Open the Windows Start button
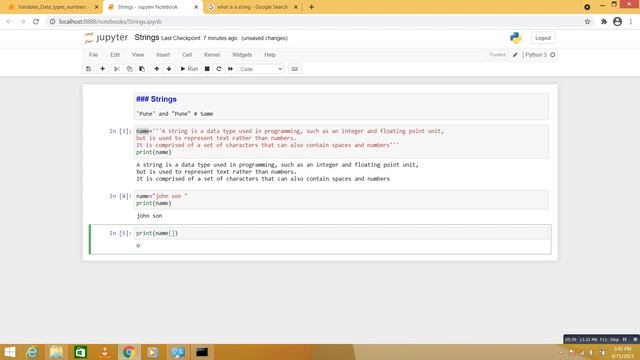Viewport: 640px width, 360px height. 9,352
